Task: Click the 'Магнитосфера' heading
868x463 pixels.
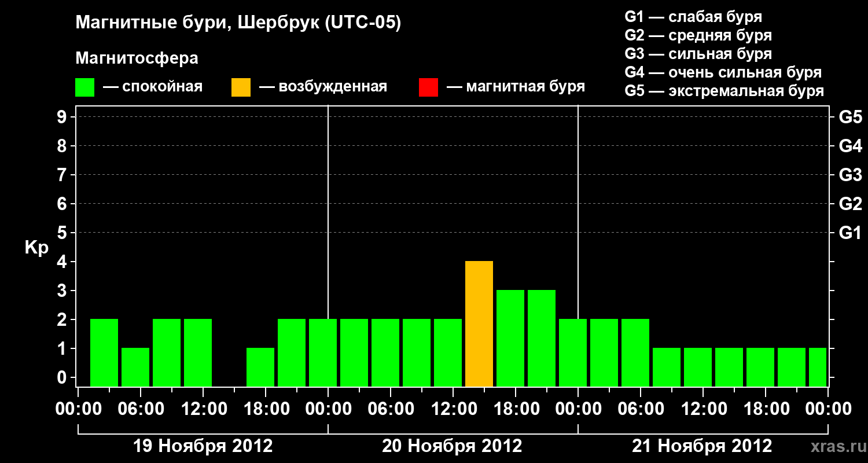Action: [x=137, y=58]
